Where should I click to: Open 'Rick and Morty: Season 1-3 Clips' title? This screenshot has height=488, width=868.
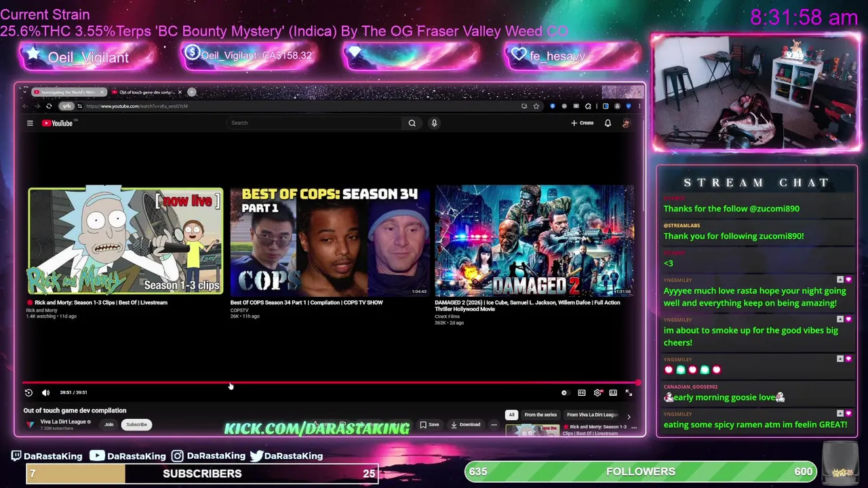[x=101, y=302]
